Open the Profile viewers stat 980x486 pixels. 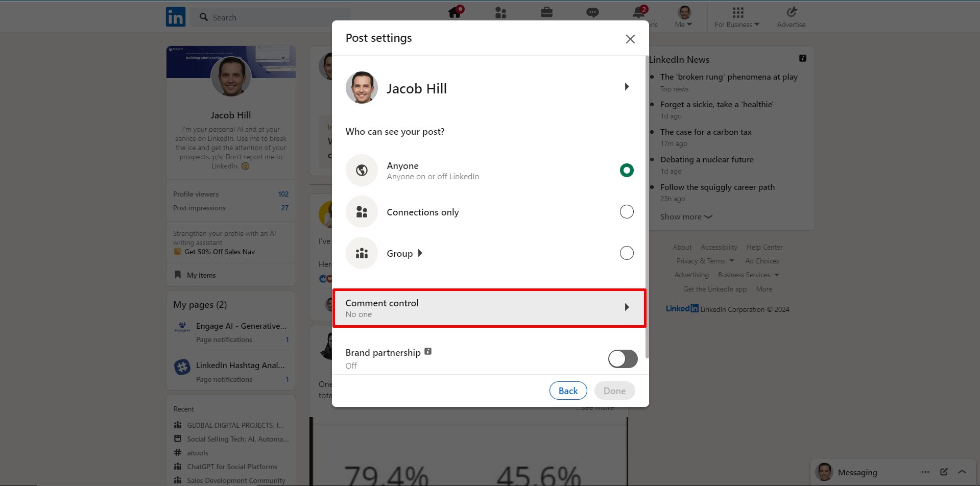[231, 194]
